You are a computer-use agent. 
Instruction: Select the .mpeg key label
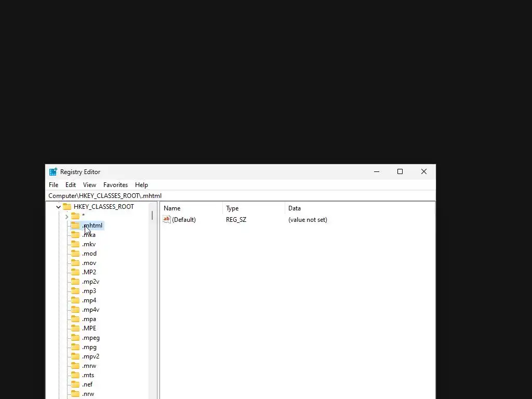coord(91,338)
